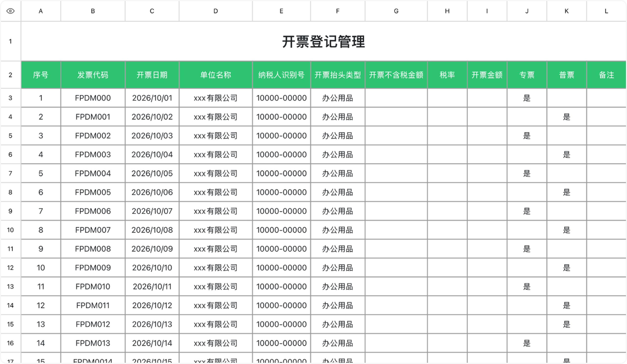This screenshot has height=364, width=627.
Task: Select column D header
Action: (216, 11)
